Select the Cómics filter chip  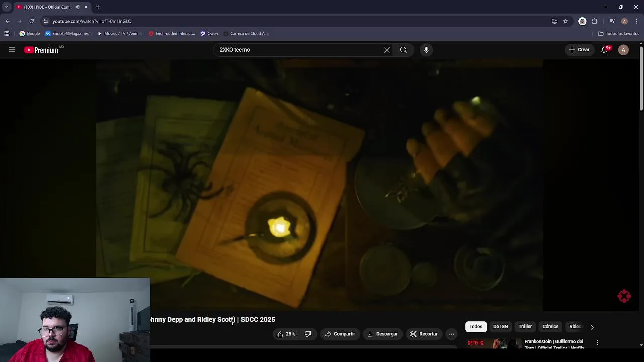(550, 327)
